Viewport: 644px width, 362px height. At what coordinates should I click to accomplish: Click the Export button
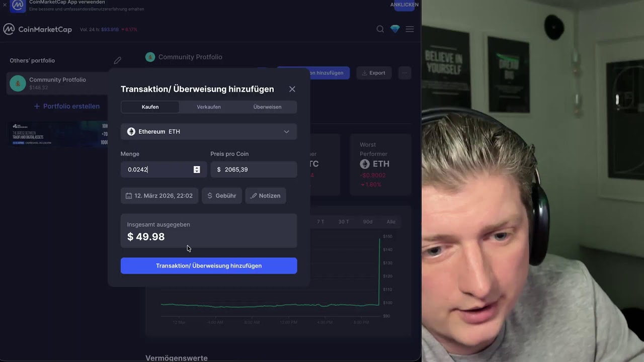(374, 73)
